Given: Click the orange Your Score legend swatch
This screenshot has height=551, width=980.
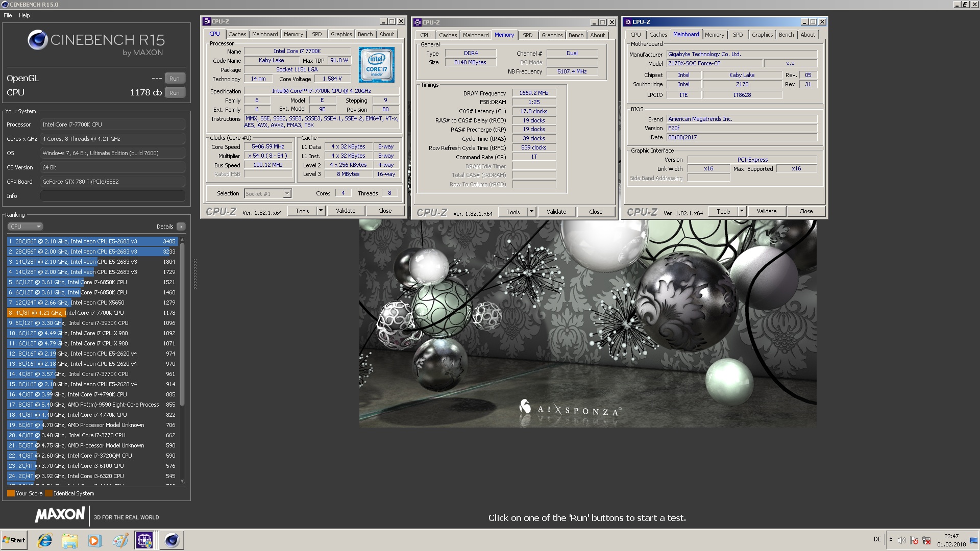Looking at the screenshot, I should [x=11, y=493].
